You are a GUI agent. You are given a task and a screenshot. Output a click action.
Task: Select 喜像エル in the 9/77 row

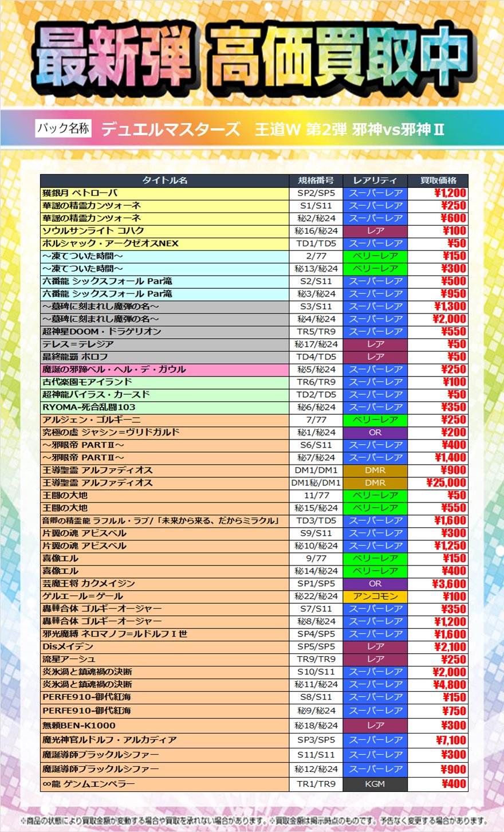click(x=60, y=559)
